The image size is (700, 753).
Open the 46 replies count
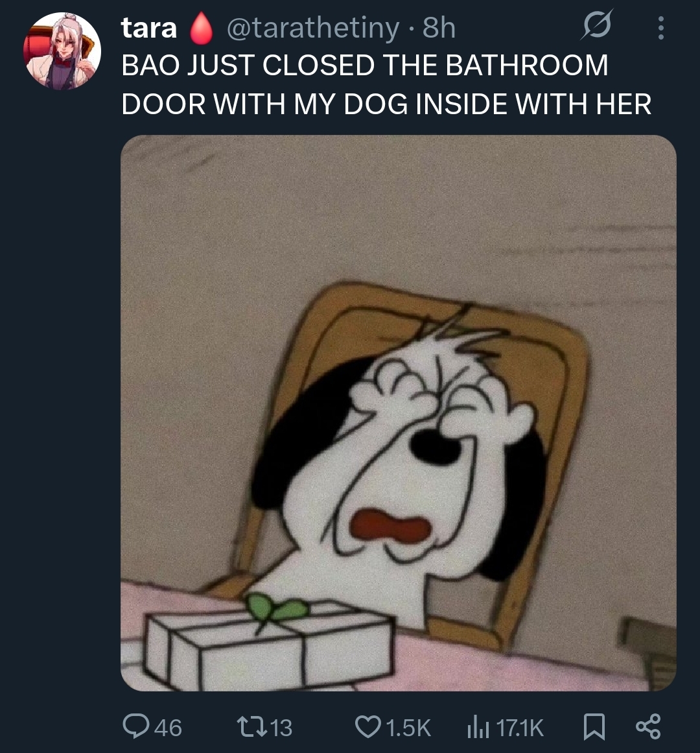(168, 728)
